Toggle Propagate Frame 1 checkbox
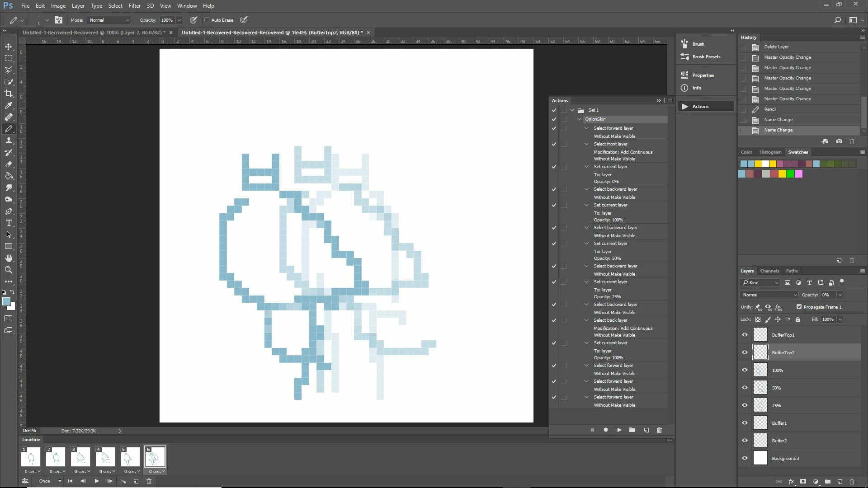The width and height of the screenshot is (868, 488). (799, 307)
